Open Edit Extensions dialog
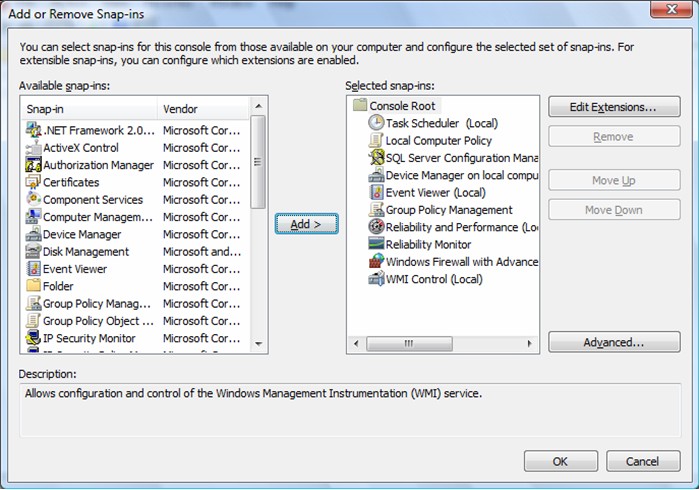The width and height of the screenshot is (700, 490). point(614,107)
